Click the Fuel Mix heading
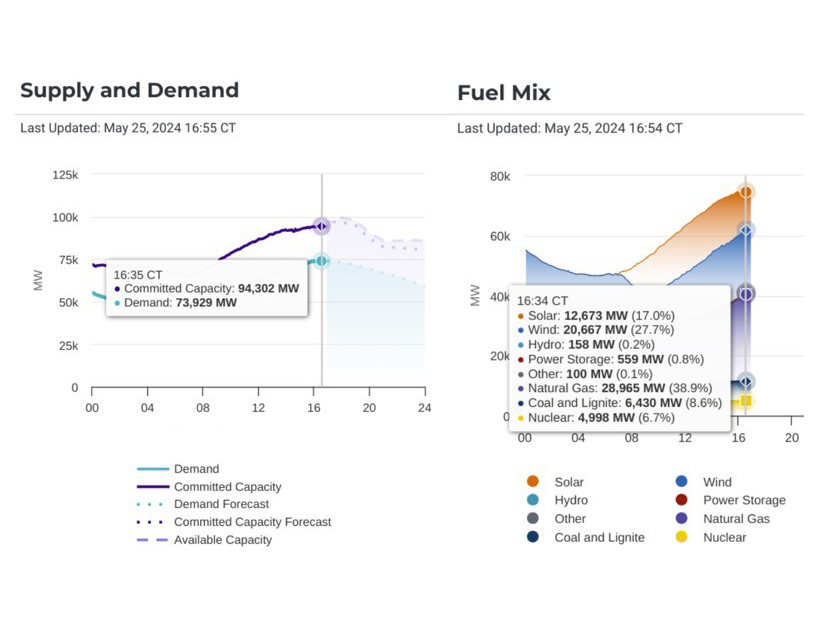826x620 pixels. [x=504, y=93]
